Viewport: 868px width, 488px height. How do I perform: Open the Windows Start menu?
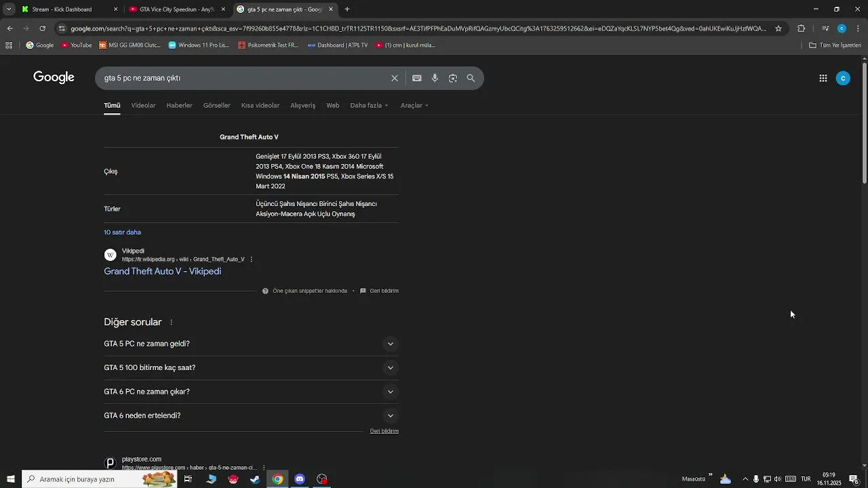[x=10, y=479]
